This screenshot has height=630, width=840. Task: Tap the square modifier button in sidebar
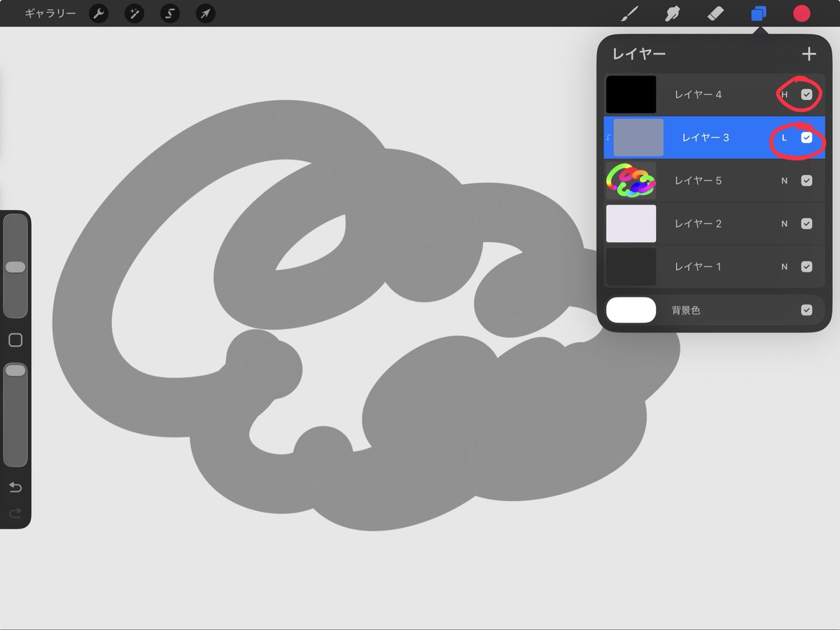15,340
